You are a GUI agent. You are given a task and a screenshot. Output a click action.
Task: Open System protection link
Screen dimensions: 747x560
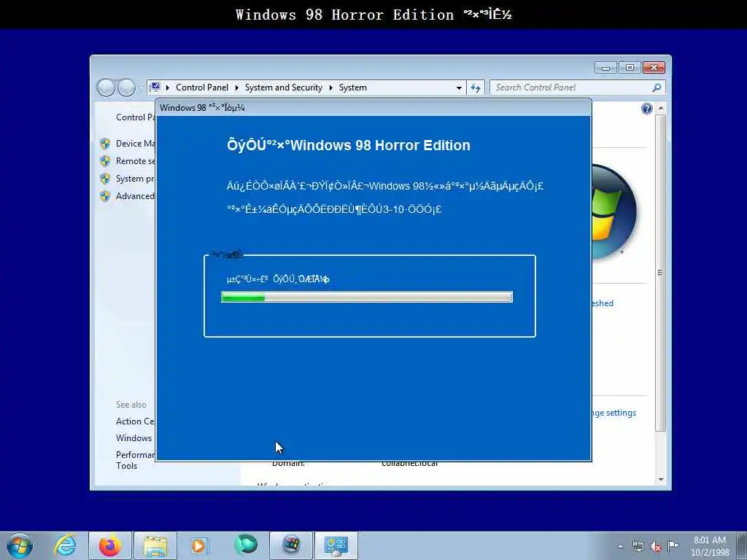click(x=135, y=179)
